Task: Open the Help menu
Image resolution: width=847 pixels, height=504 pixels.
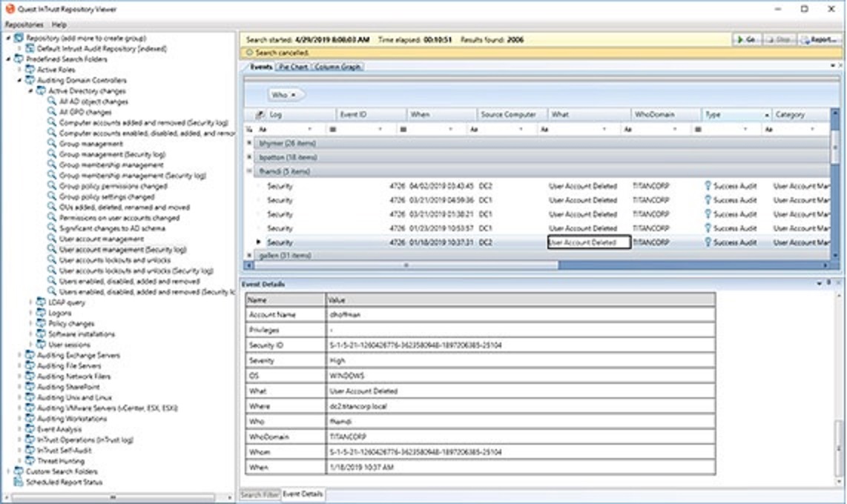Action: [x=59, y=24]
